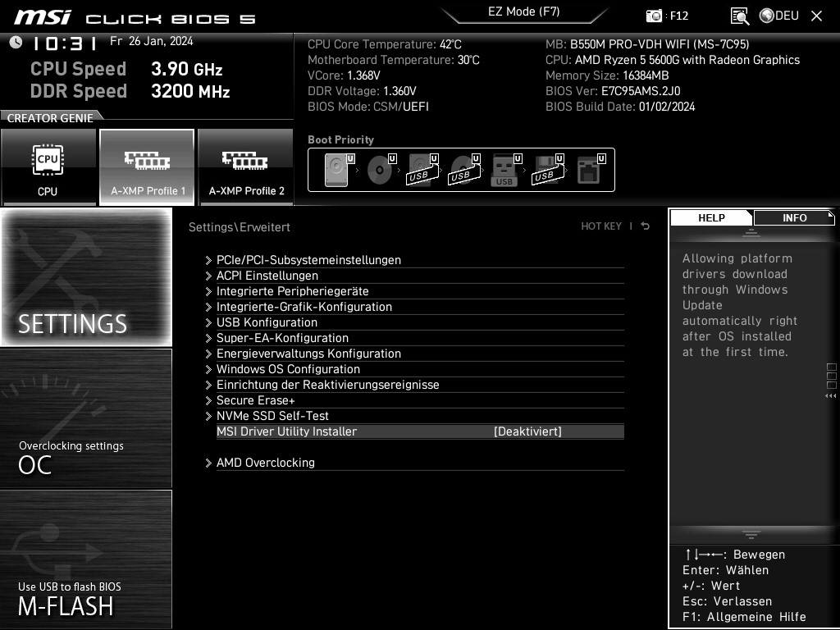
Task: Toggle A-XMP Profile 2
Action: 246,167
